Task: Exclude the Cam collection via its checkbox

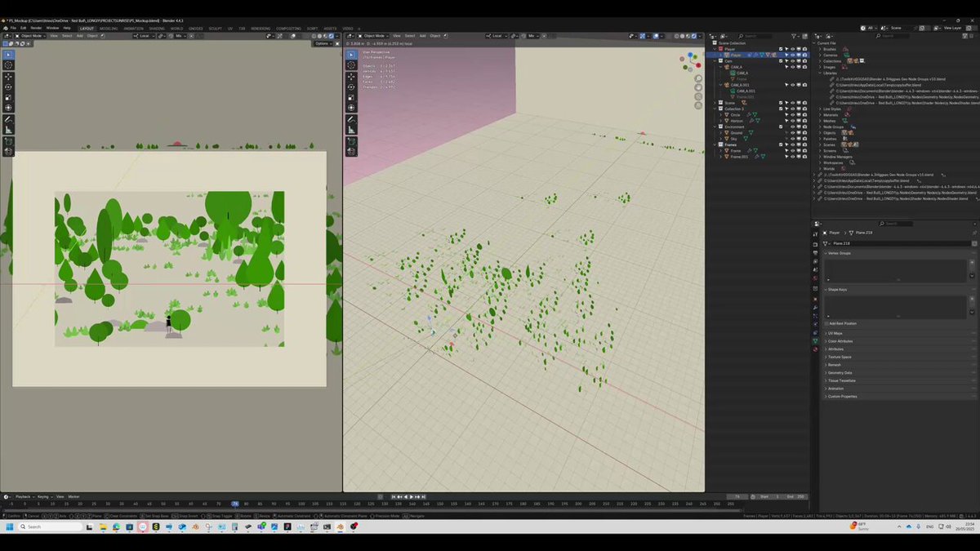Action: click(x=781, y=61)
